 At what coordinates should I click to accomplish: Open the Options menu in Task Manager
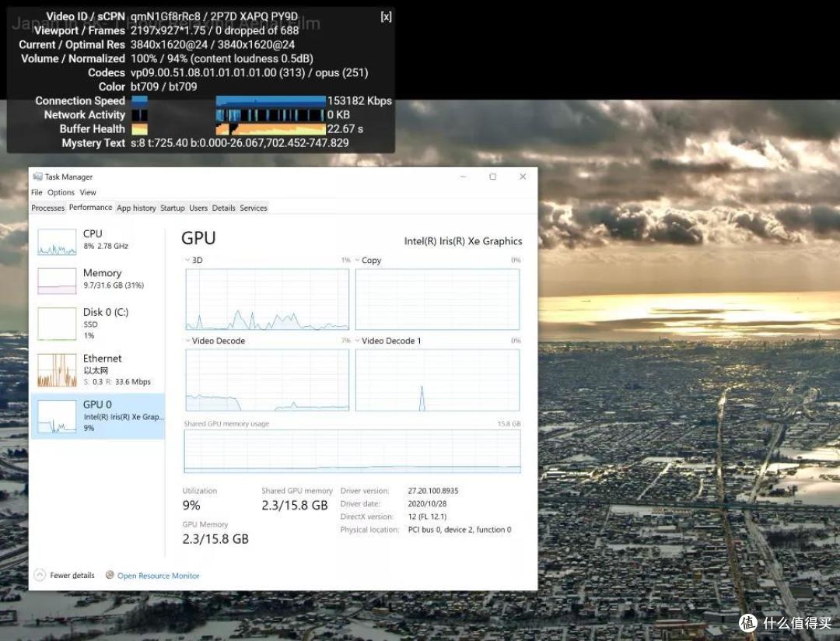coord(61,192)
